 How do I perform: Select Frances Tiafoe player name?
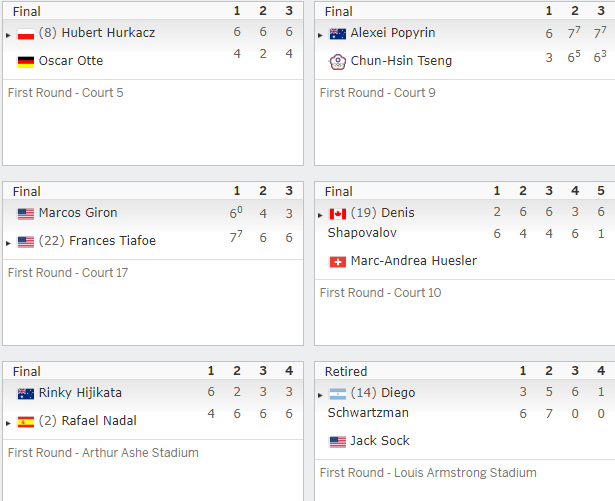112,240
